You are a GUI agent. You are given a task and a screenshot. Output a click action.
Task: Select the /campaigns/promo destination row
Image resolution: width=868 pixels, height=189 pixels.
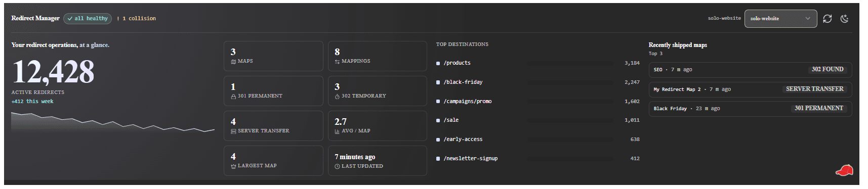(x=538, y=101)
